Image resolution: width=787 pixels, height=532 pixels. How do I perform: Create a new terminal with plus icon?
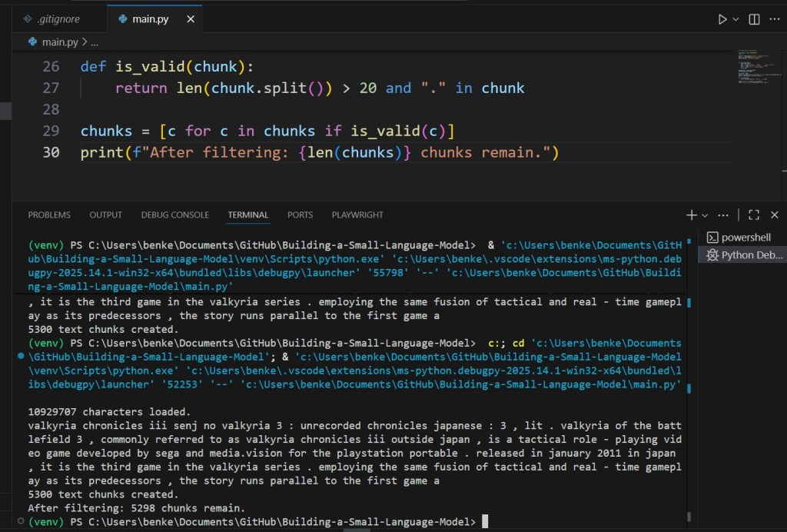691,215
